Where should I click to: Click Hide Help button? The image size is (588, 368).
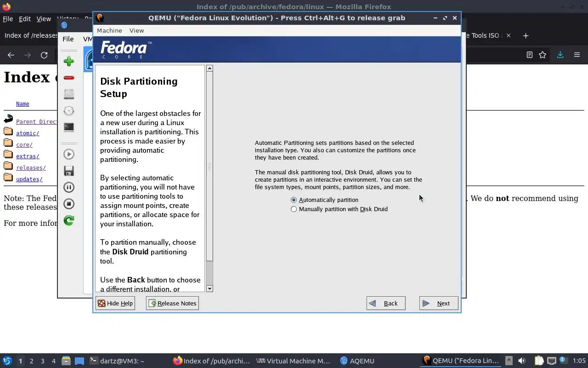pos(115,303)
